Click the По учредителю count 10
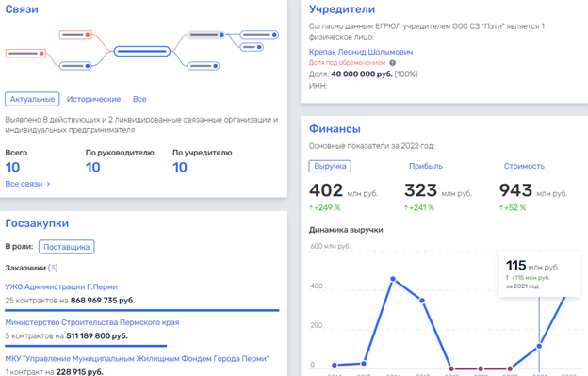The image size is (588, 376). 180,167
